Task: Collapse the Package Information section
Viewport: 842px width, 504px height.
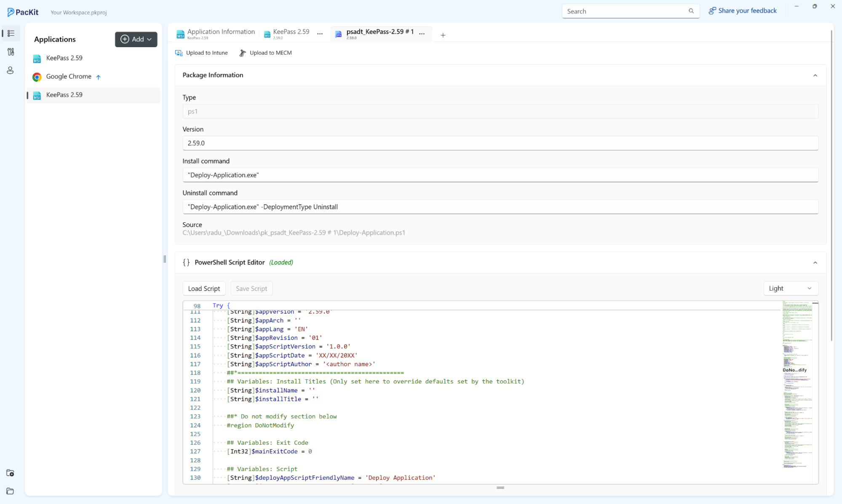Action: (x=815, y=76)
